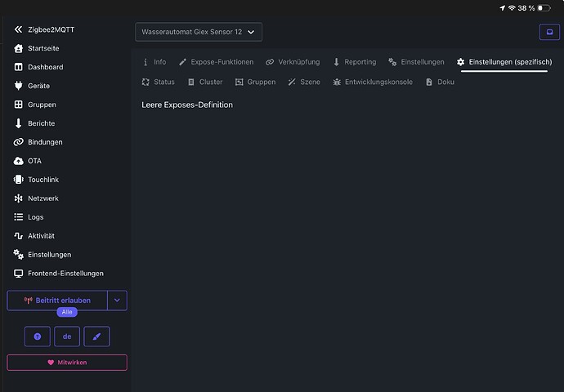The width and height of the screenshot is (564, 392).
Task: Select the Einstellungen (spezifisch) tab
Action: click(504, 62)
